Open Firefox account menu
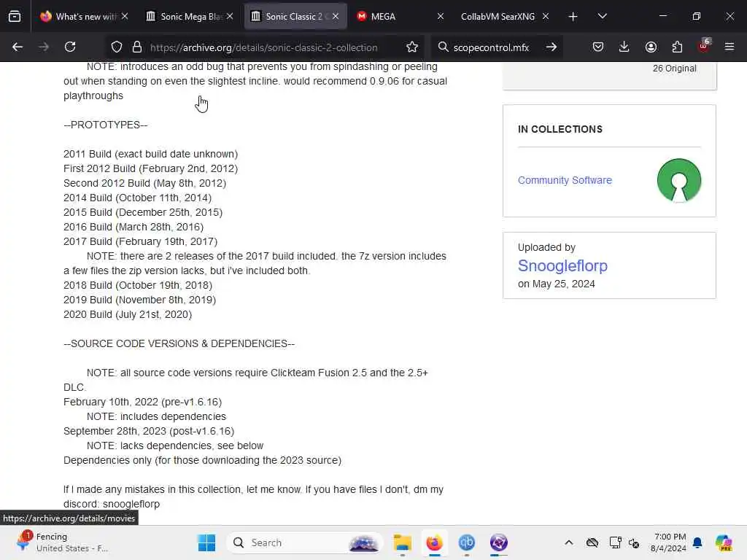 (651, 47)
